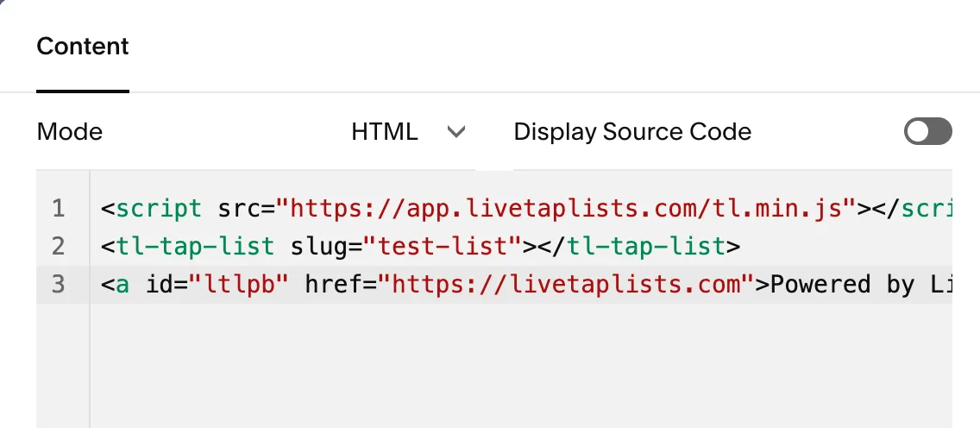Click the "Mode" label
Screen dimensions: 980x428
click(70, 132)
